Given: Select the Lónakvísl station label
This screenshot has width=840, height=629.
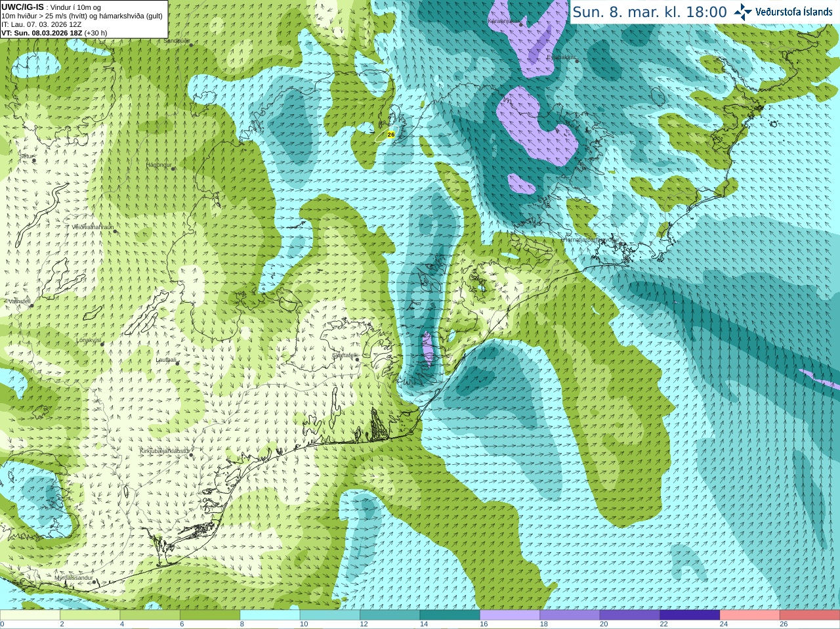Looking at the screenshot, I should pos(89,341).
